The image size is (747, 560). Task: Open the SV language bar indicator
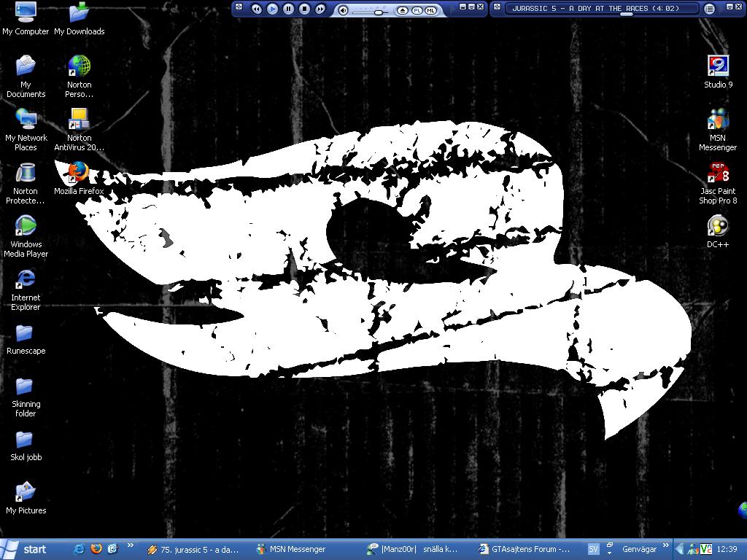(593, 550)
